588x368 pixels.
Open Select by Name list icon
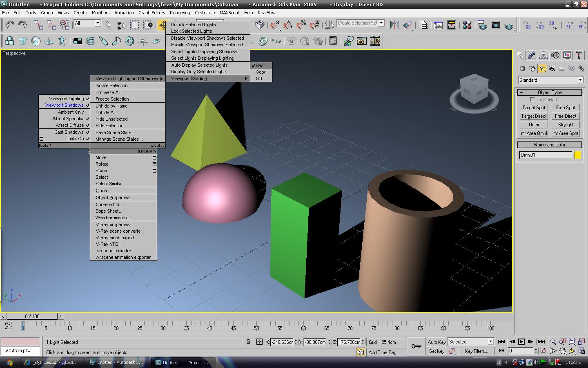coord(121,25)
